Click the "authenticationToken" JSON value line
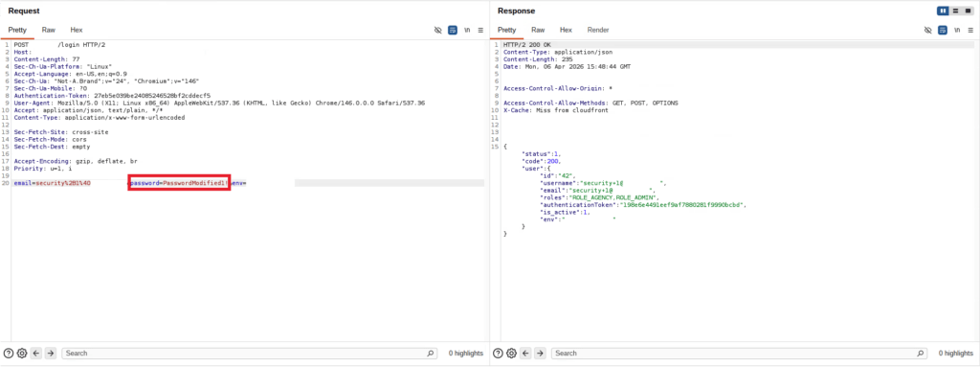 point(644,205)
